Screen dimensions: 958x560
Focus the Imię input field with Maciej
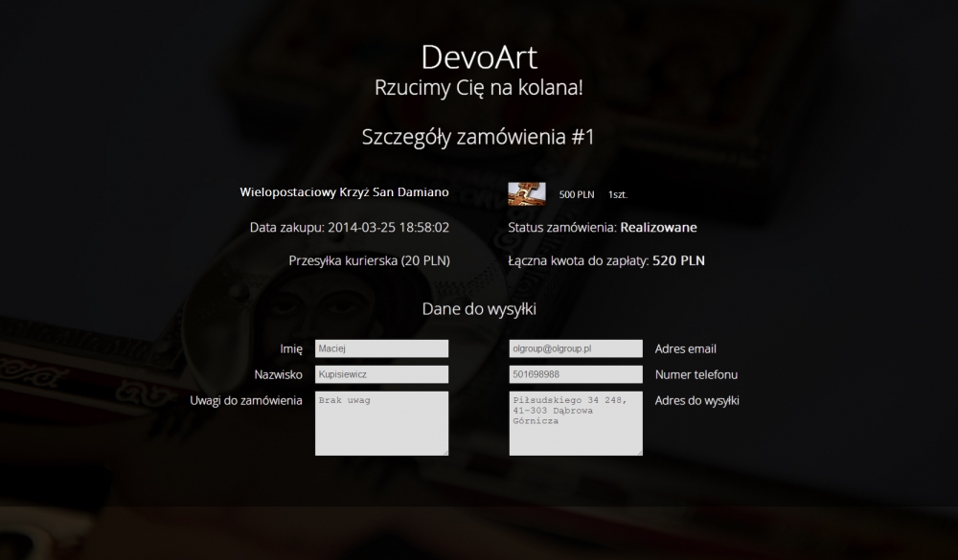click(382, 348)
